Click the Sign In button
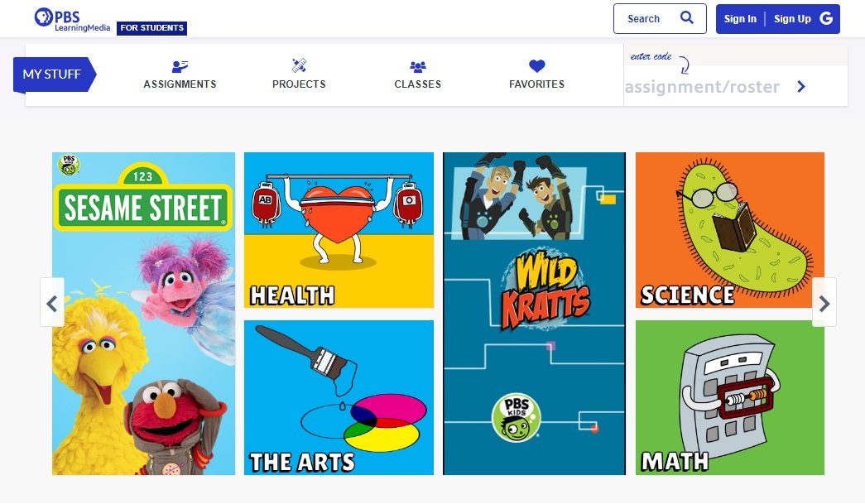The height and width of the screenshot is (504, 865). click(x=740, y=19)
